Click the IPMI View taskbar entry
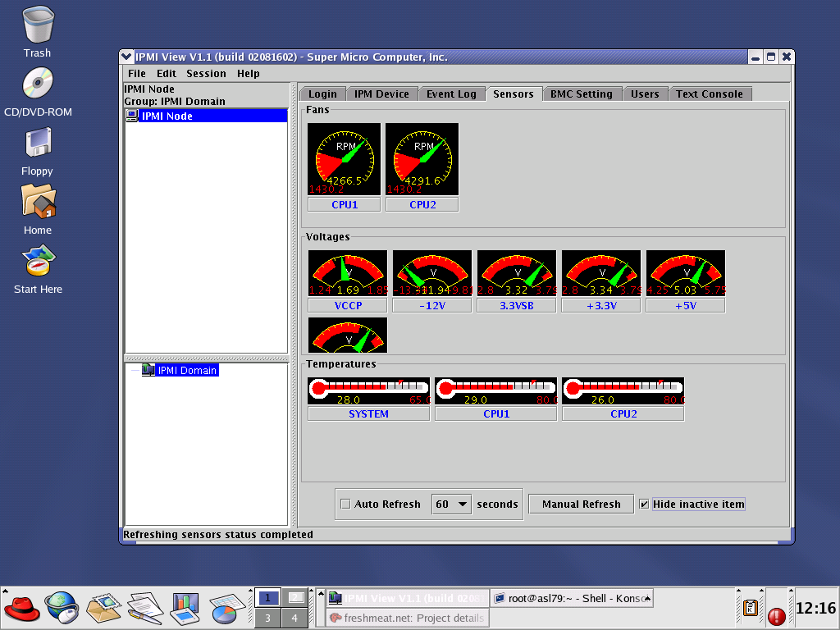This screenshot has height=630, width=840. tap(407, 598)
